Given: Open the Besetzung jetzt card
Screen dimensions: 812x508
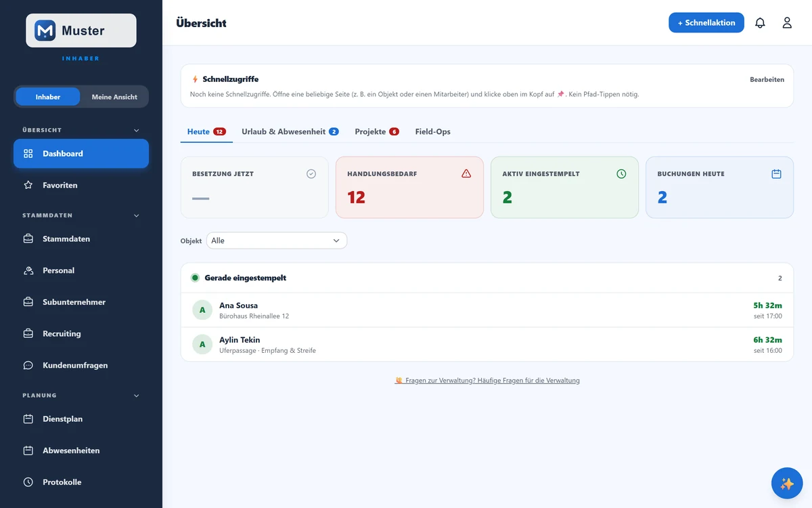Looking at the screenshot, I should [254, 188].
